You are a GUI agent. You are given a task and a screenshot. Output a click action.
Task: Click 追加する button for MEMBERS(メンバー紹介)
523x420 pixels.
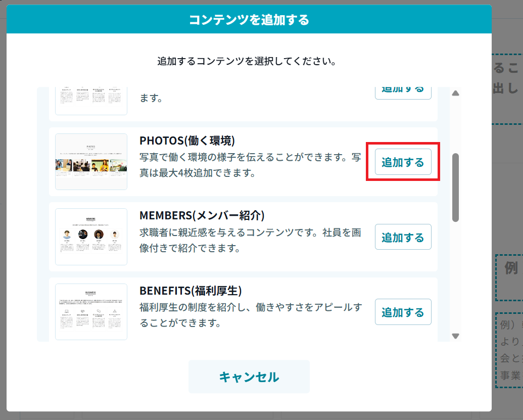click(403, 237)
